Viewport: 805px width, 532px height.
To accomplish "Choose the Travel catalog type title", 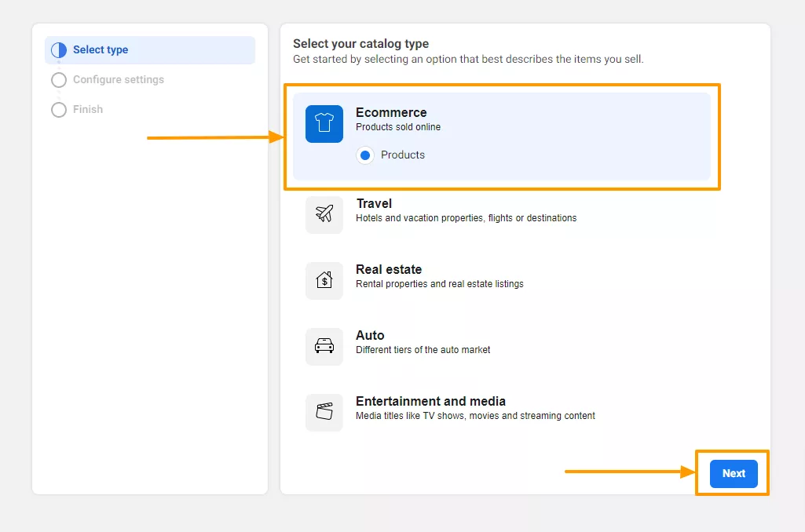I will (x=374, y=204).
